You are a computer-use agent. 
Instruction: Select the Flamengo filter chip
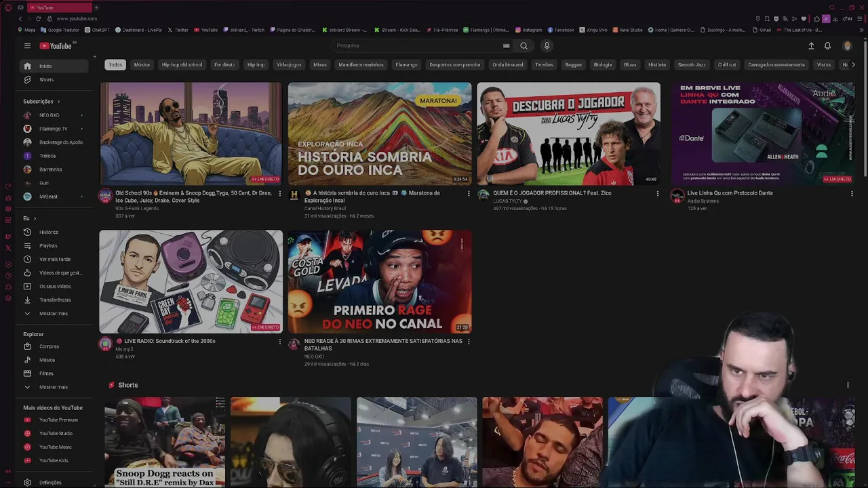point(406,64)
